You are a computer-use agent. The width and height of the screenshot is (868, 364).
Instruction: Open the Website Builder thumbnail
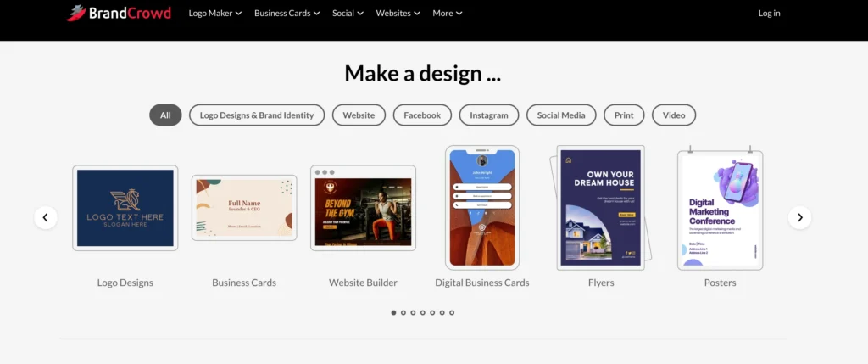(363, 208)
